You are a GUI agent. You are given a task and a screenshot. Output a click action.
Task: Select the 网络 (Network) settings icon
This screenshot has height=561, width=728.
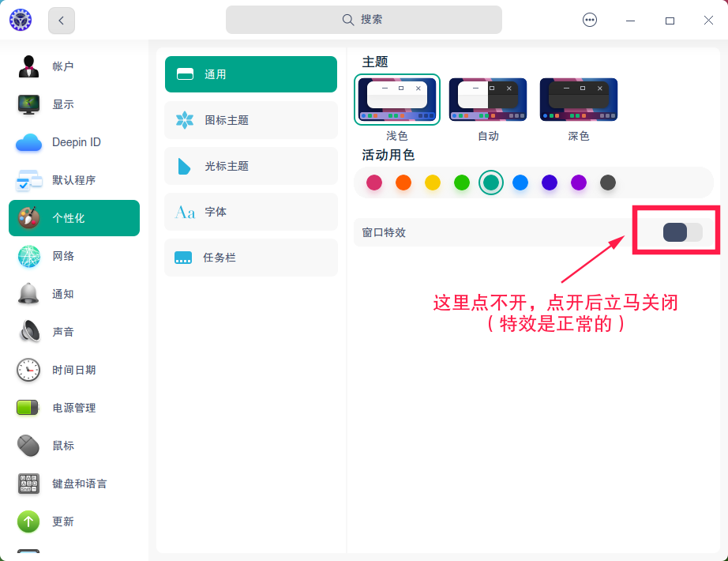point(29,256)
